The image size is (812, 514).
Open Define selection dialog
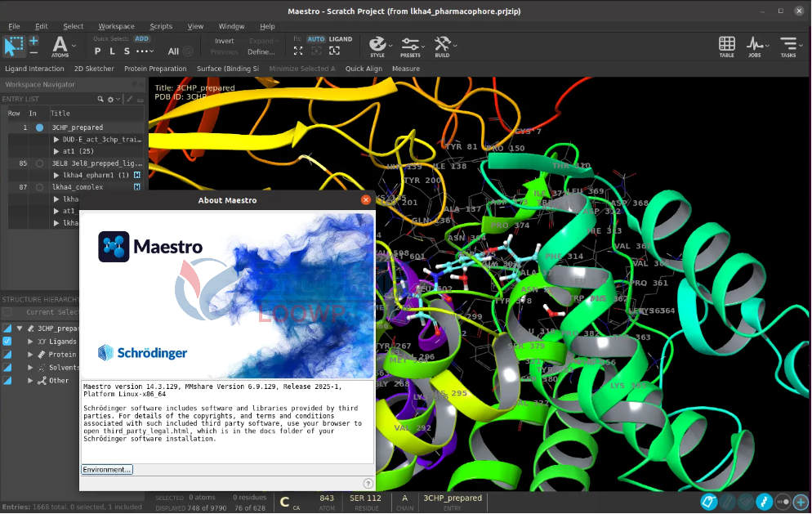pyautogui.click(x=261, y=51)
